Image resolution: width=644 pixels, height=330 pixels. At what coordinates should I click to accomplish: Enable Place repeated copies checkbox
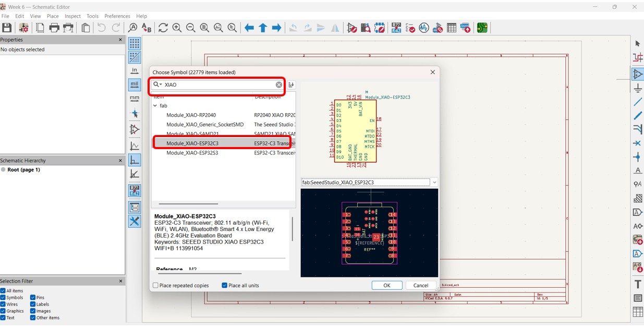click(x=155, y=286)
